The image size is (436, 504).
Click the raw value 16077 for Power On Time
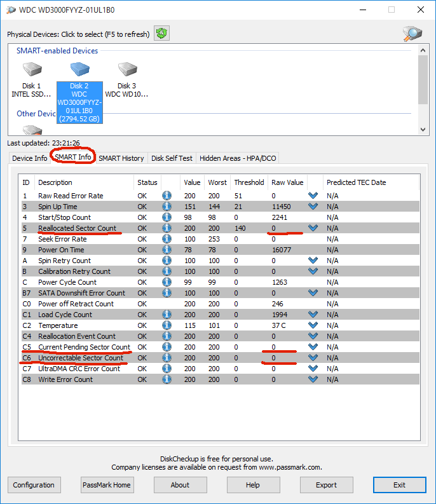(x=282, y=250)
